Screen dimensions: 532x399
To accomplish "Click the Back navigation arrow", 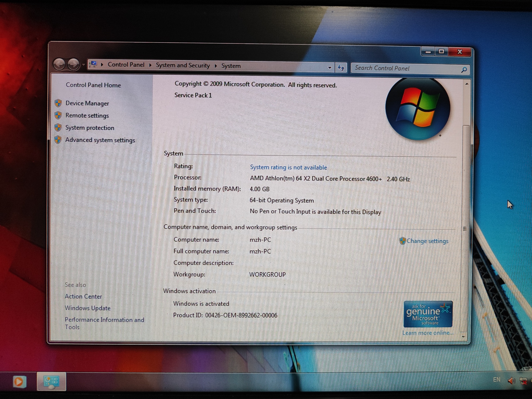I will 59,64.
